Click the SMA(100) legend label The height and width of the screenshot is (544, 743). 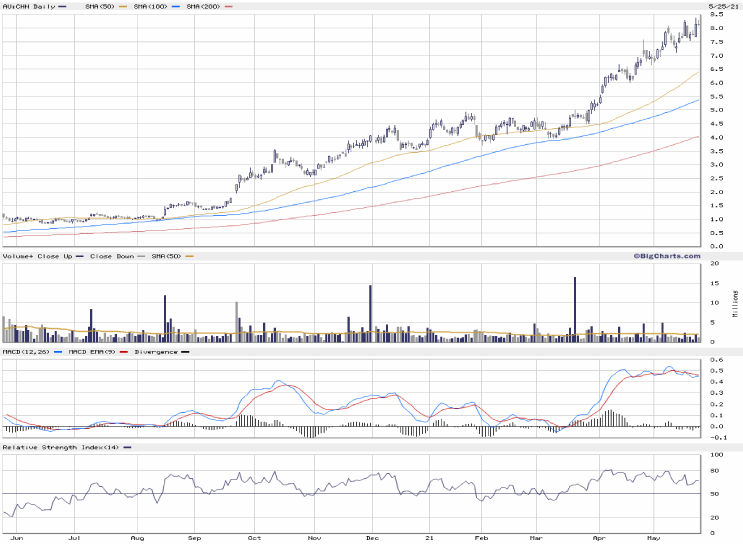pos(151,6)
